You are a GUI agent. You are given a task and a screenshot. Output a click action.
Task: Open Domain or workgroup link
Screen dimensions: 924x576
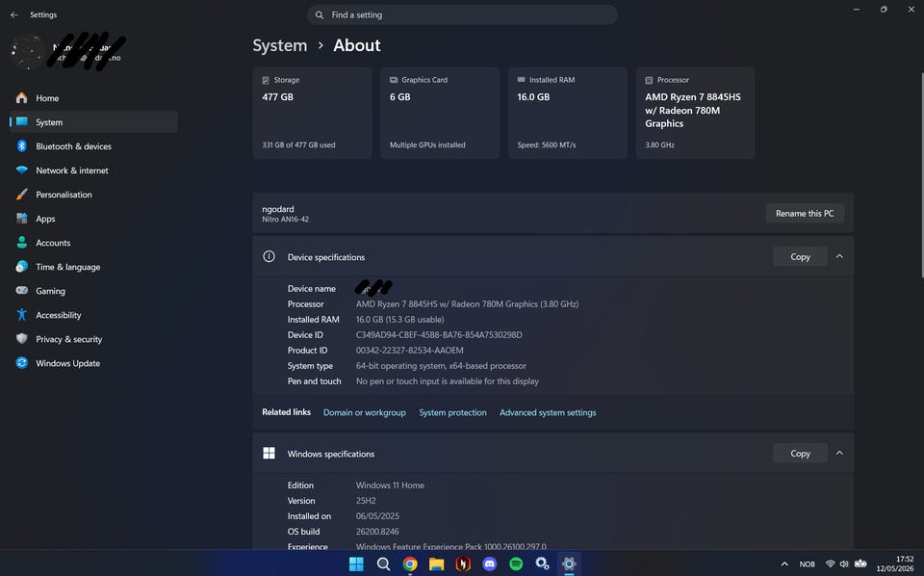364,412
